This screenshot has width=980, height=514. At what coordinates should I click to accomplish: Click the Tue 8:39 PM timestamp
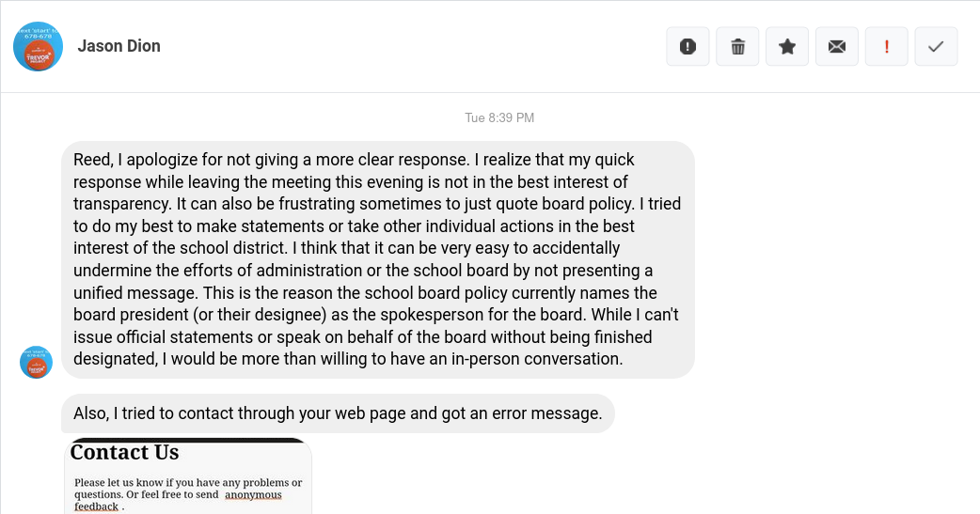pos(498,117)
